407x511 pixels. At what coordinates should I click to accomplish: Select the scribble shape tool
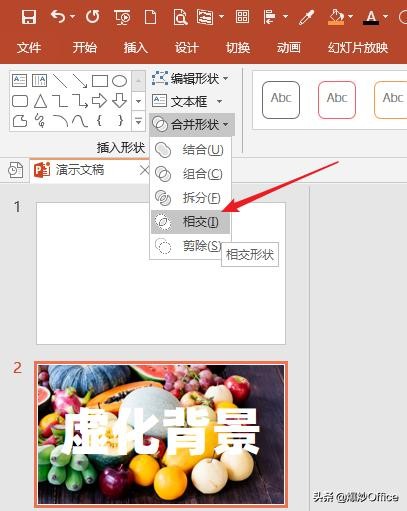click(x=40, y=121)
